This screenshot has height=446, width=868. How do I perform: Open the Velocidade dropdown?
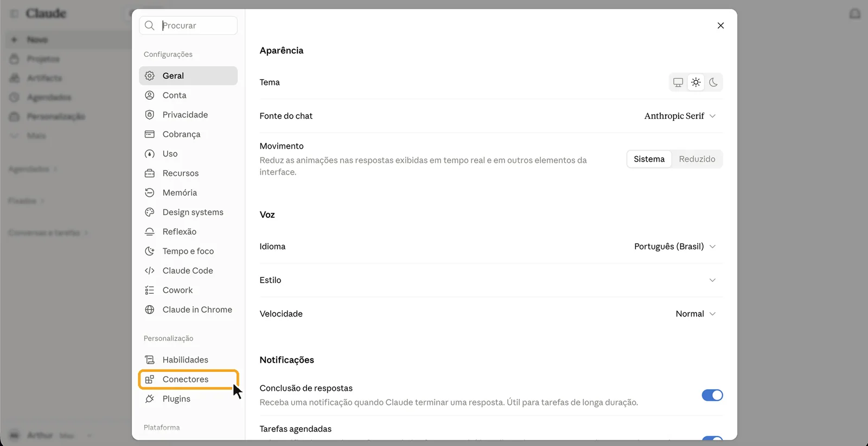click(x=695, y=314)
